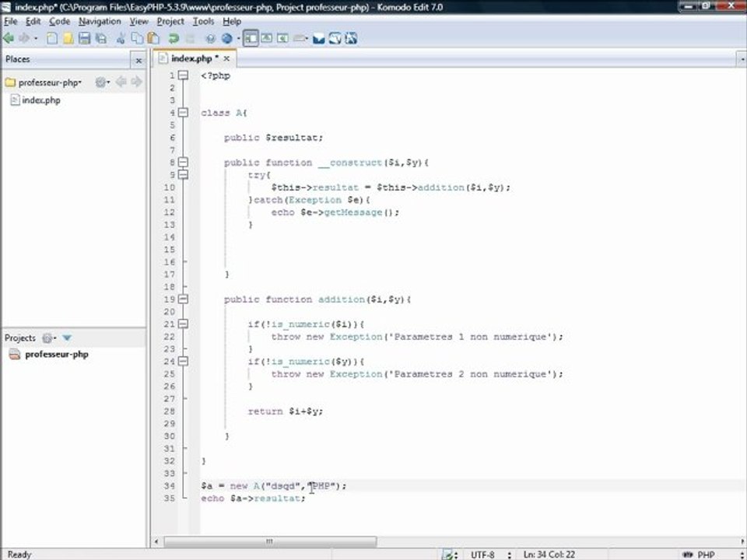Image resolution: width=747 pixels, height=560 pixels.
Task: Collapse class A fold on line 4
Action: pos(183,112)
